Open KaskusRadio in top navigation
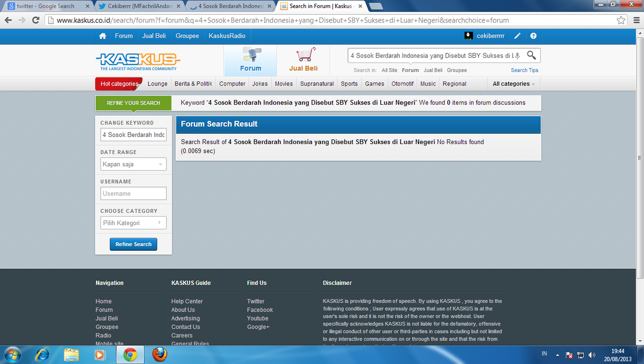Viewport: 644px width, 364px height. pyautogui.click(x=227, y=36)
